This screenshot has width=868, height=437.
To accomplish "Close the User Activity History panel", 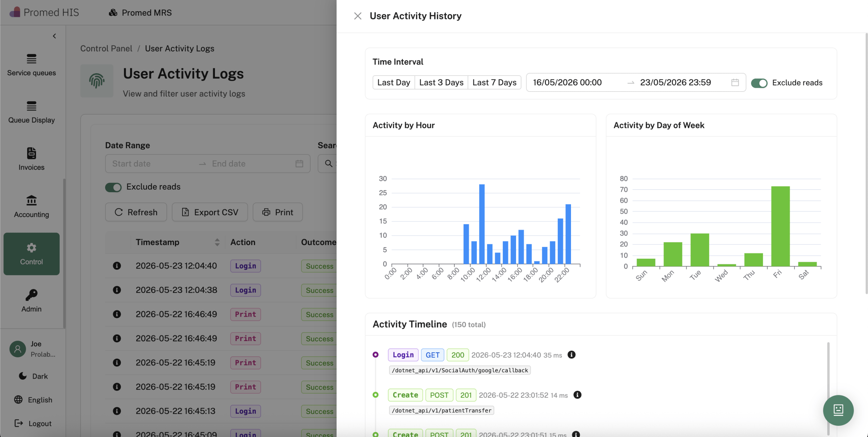I will [357, 16].
